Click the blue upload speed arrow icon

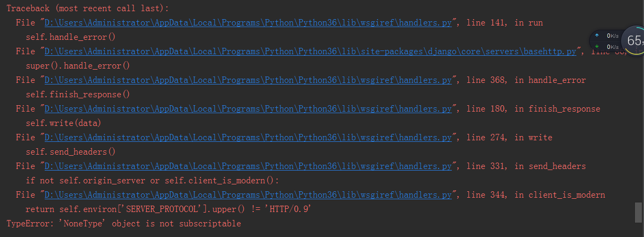tap(597, 36)
